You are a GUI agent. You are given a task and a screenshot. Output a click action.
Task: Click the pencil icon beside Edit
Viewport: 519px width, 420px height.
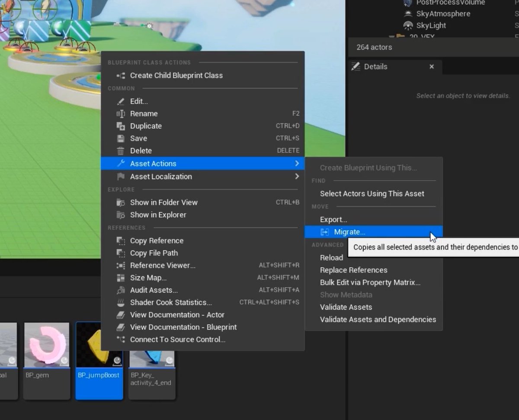[x=121, y=101]
